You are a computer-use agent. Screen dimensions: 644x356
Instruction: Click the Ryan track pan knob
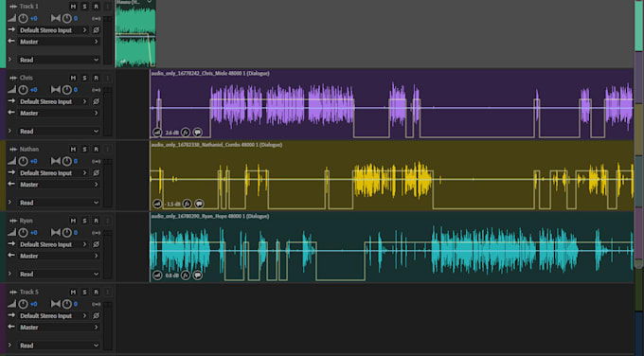tap(66, 232)
